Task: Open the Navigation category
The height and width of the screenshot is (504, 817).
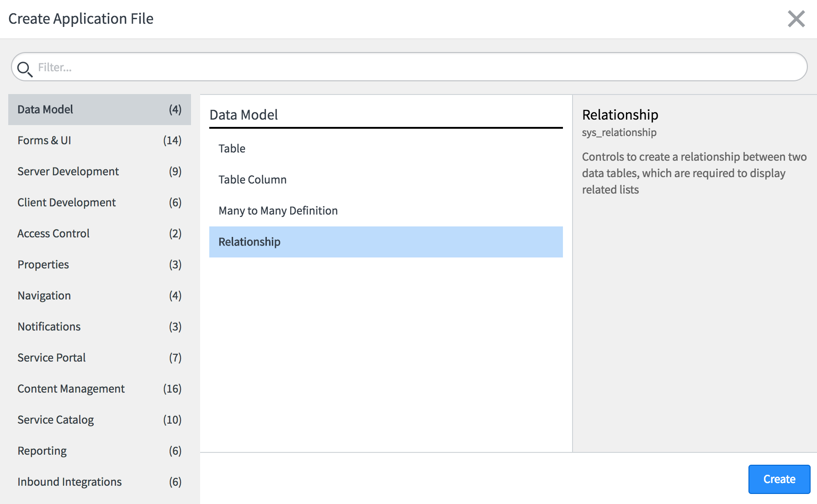Action: (x=100, y=296)
